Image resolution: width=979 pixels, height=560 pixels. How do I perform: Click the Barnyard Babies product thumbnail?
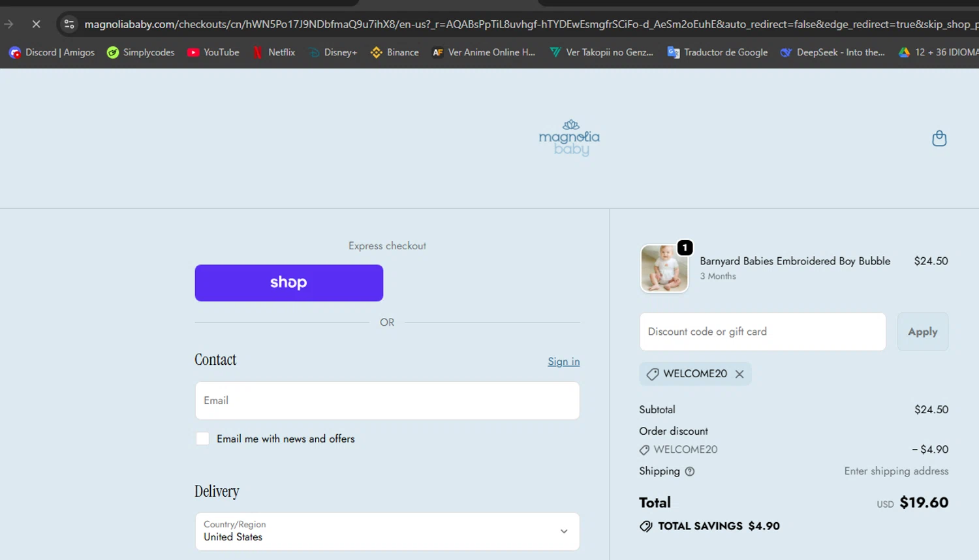pyautogui.click(x=664, y=268)
